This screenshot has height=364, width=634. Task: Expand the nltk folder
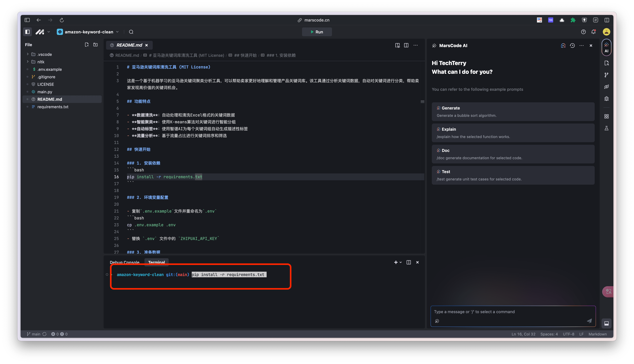pyautogui.click(x=27, y=61)
